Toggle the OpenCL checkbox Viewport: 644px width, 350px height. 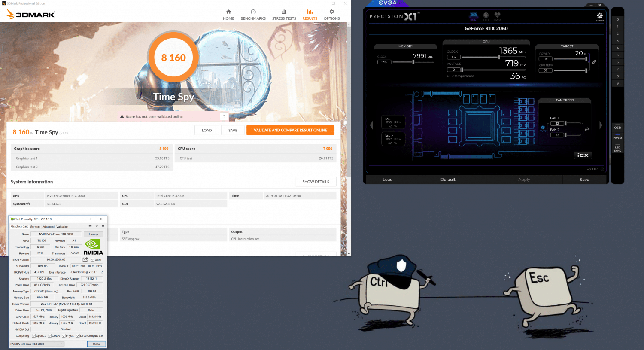tap(34, 336)
